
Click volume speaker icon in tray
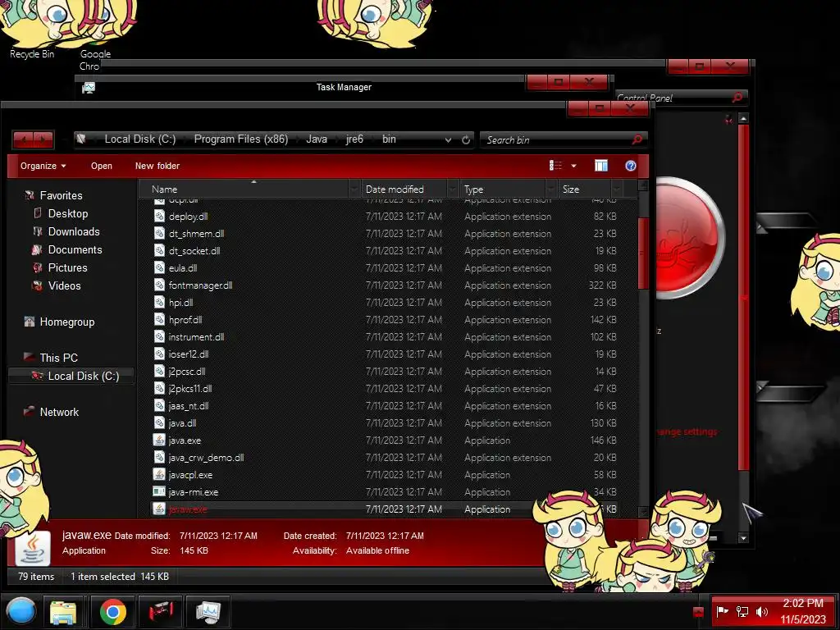coord(762,611)
